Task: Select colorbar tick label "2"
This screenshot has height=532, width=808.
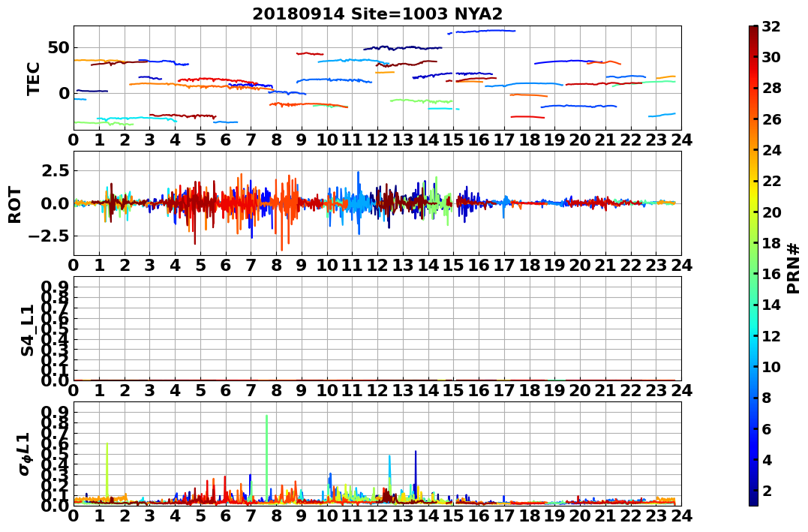Action: pyautogui.click(x=767, y=490)
